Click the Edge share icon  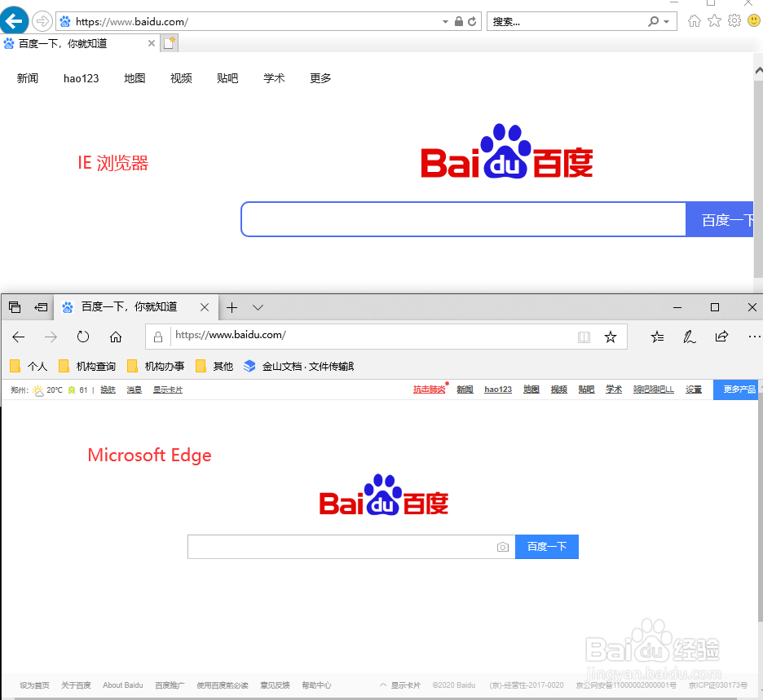(x=721, y=337)
